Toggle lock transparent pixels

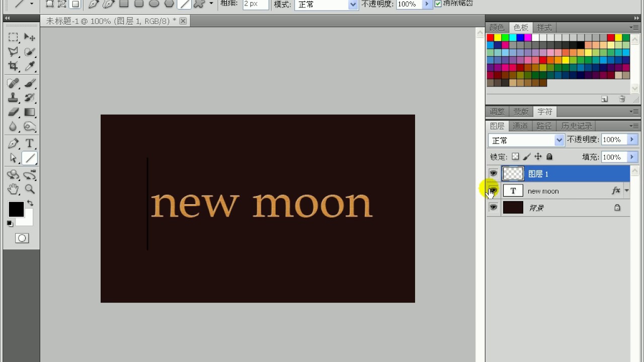(x=515, y=157)
